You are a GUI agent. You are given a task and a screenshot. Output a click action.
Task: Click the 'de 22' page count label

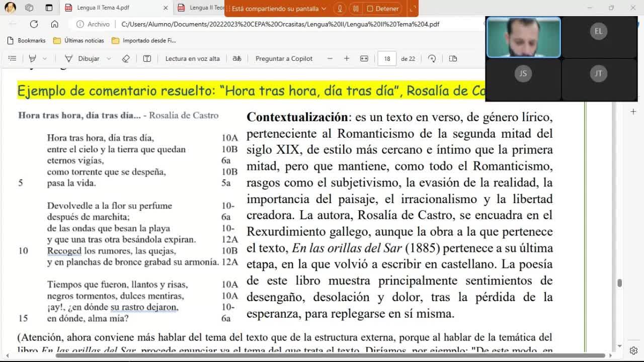point(408,59)
